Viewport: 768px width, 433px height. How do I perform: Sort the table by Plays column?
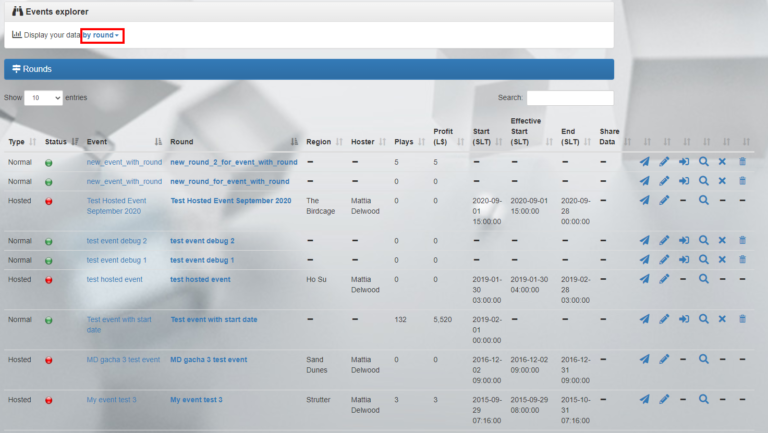tap(404, 142)
